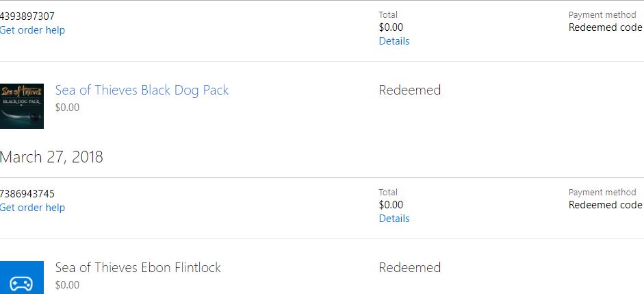Viewport: 644px width, 294px height.
Task: Get order help for order 4393897307
Action: pyautogui.click(x=32, y=30)
